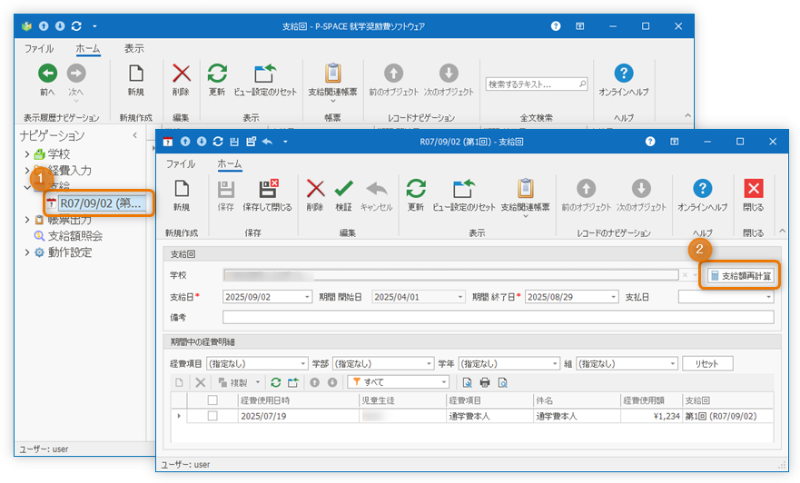The height and width of the screenshot is (483, 800).
Task: Open 支給関連帳票 clipboard icon in front window
Action: tap(524, 189)
